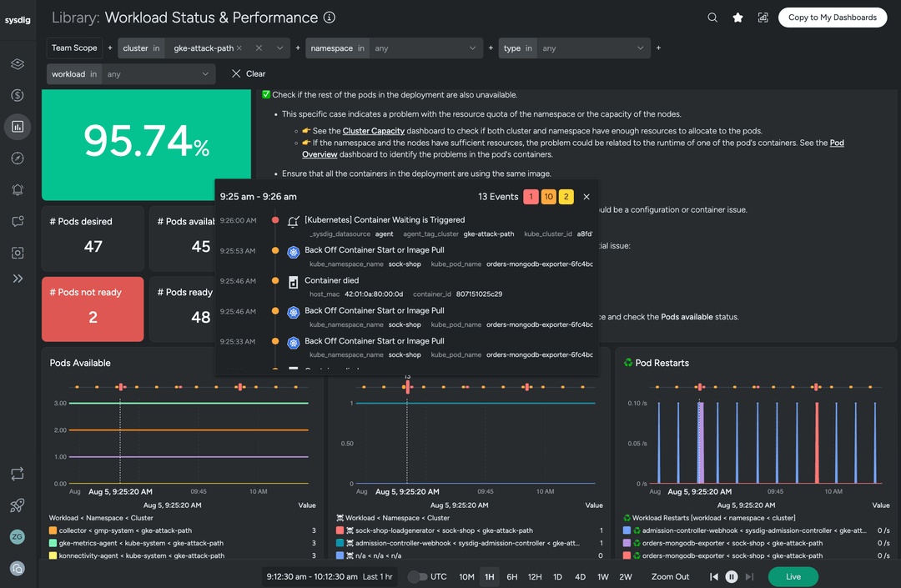Click Copy to My Dashboards
The image size is (901, 588).
832,17
